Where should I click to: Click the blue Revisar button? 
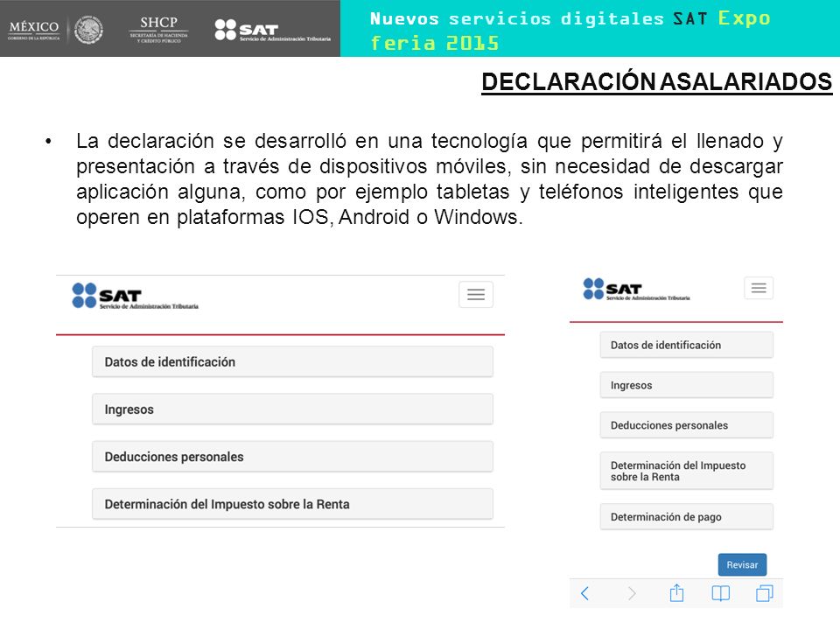742,564
